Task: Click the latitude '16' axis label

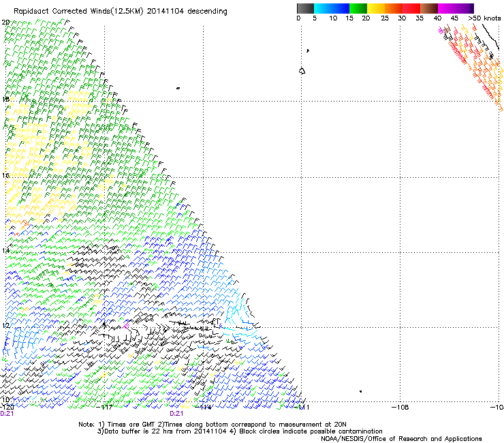Action: pyautogui.click(x=5, y=175)
